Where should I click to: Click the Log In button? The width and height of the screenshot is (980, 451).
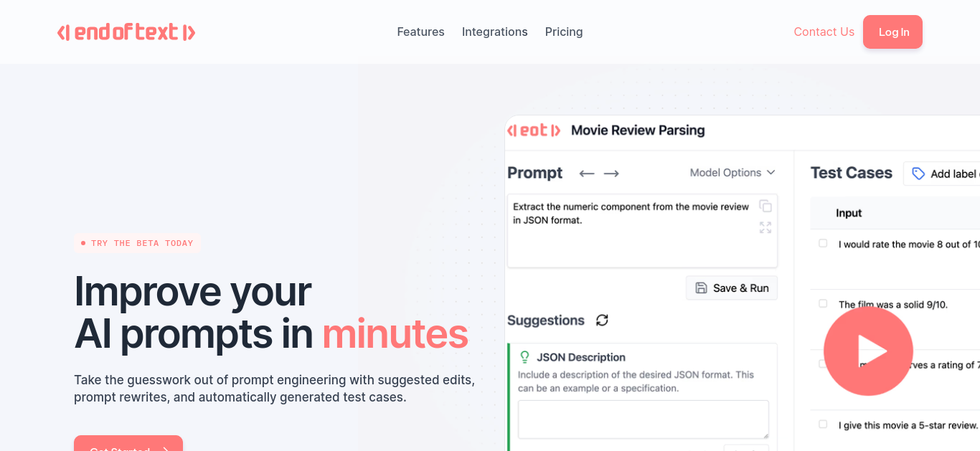[x=892, y=32]
